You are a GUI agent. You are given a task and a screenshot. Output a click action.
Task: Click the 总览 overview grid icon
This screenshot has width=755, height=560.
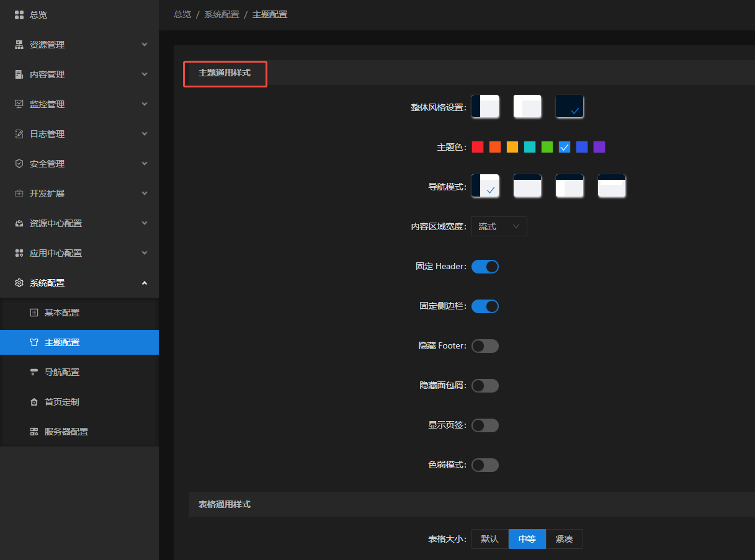(x=19, y=15)
